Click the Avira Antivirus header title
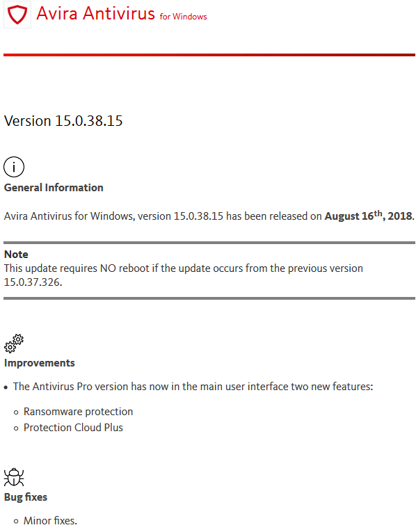 click(x=96, y=14)
